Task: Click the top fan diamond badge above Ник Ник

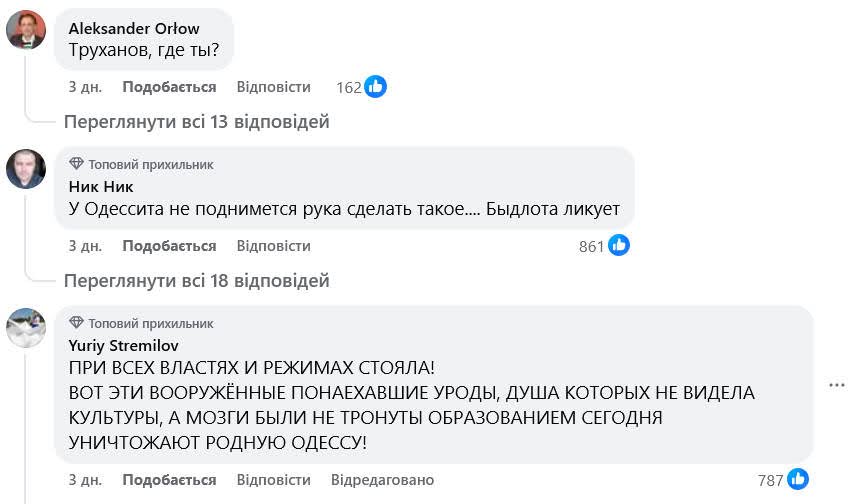Action: tap(76, 164)
